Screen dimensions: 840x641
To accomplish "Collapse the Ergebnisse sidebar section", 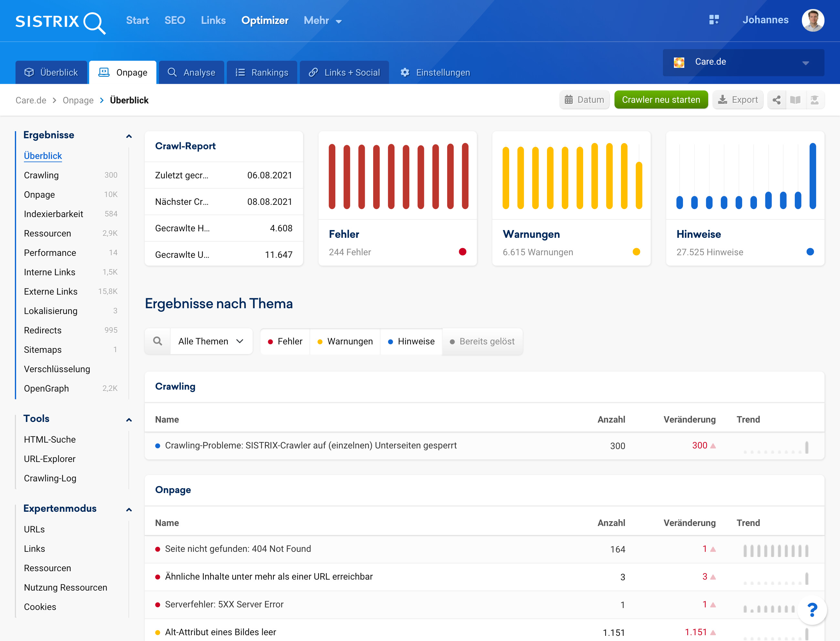I will click(129, 136).
